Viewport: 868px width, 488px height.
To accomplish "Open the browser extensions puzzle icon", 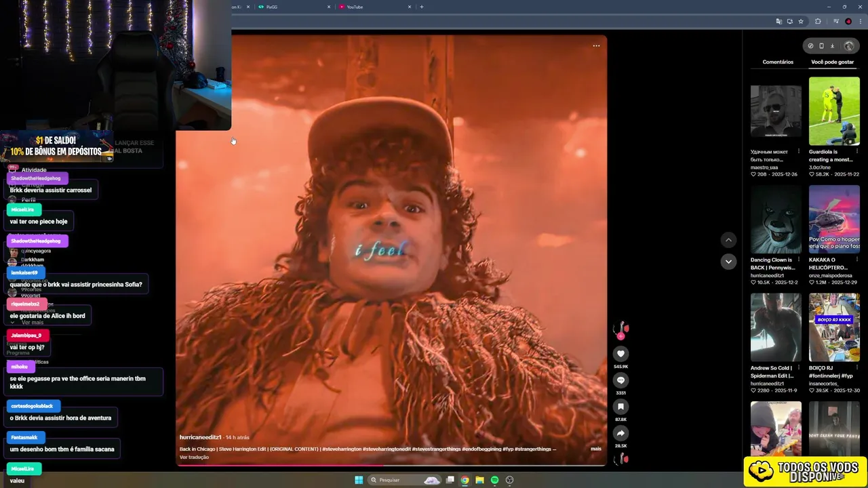I will tap(818, 22).
